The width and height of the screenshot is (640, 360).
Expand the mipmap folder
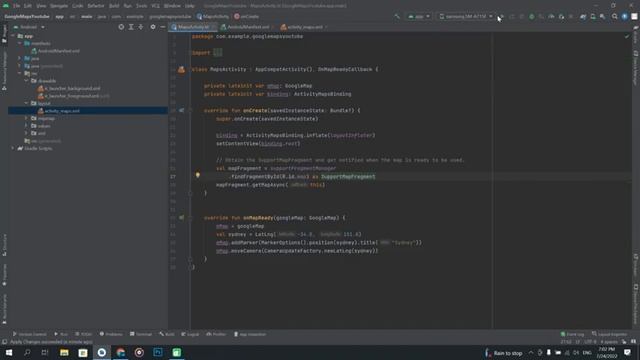pyautogui.click(x=27, y=118)
